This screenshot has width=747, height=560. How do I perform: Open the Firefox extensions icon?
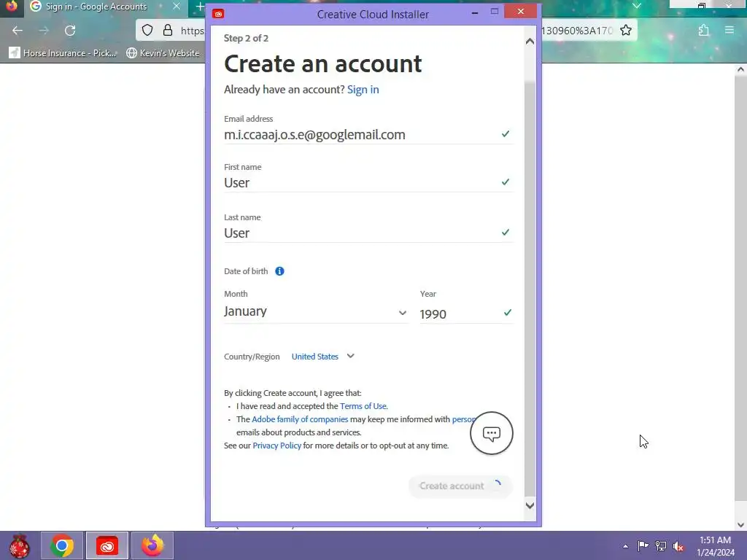click(704, 31)
